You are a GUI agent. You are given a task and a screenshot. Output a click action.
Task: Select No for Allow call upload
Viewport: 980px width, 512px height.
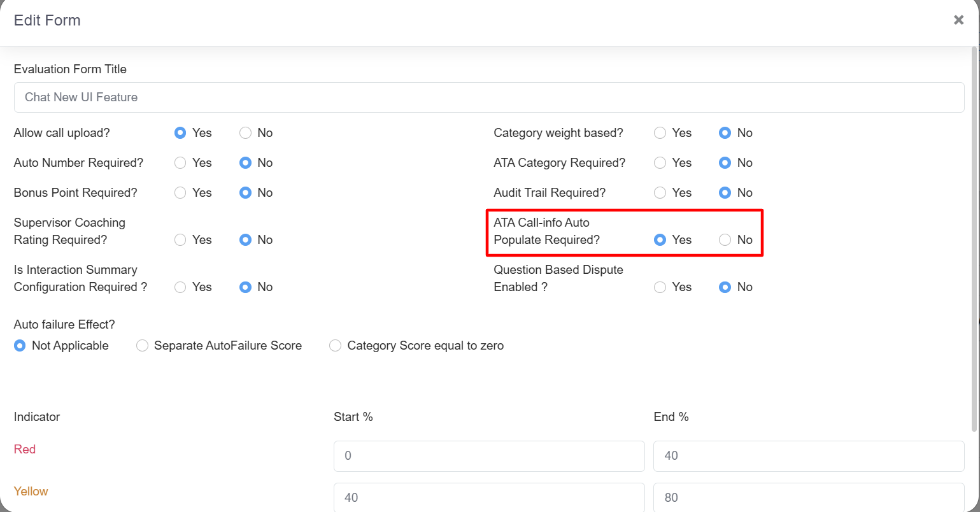click(246, 133)
